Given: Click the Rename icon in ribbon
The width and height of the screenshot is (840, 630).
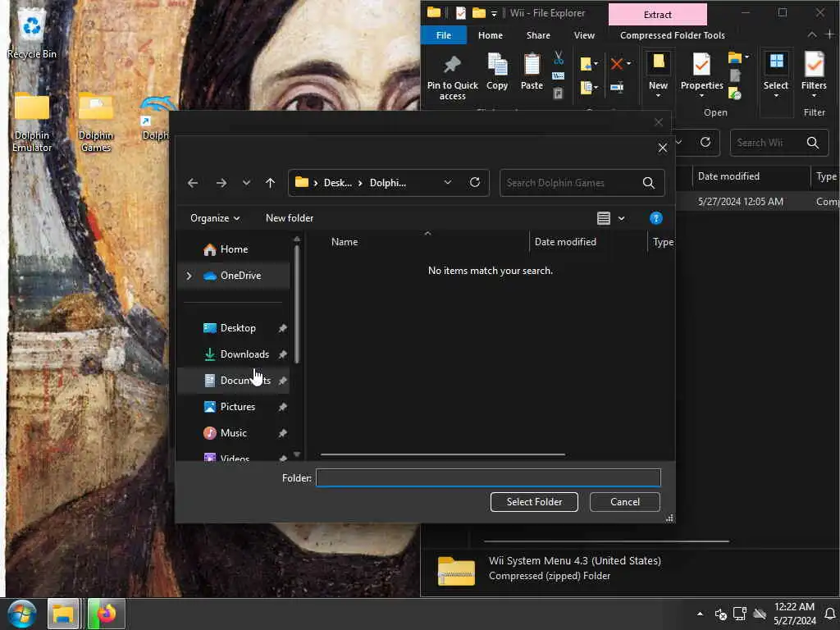Looking at the screenshot, I should [617, 87].
